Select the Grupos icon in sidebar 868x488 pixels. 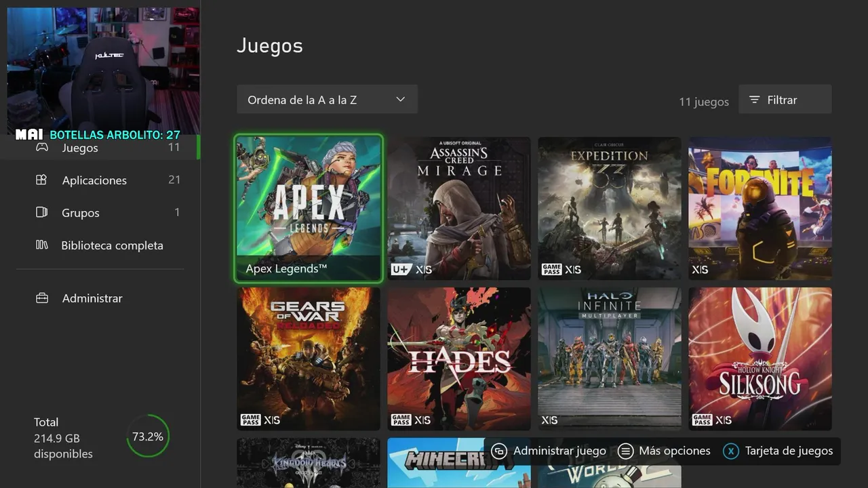41,212
